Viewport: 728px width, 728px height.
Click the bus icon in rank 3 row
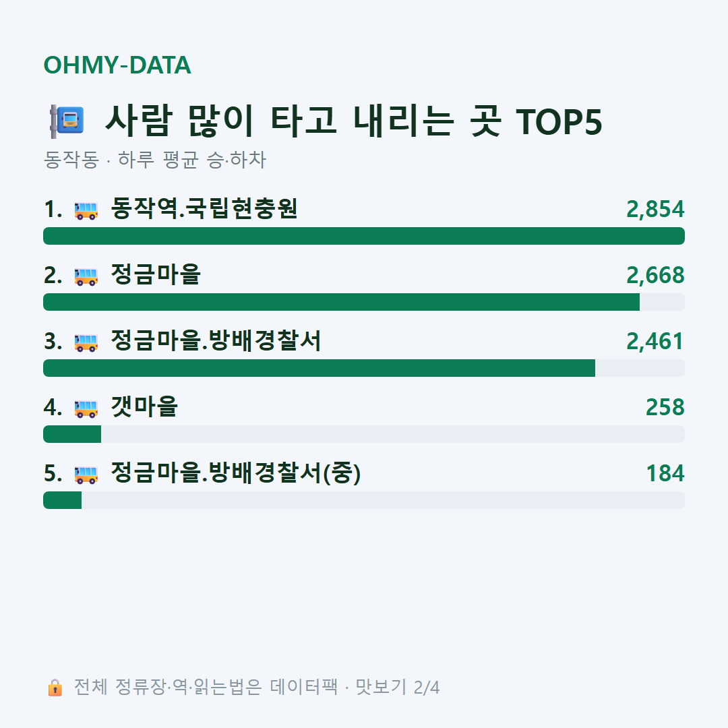(x=86, y=342)
